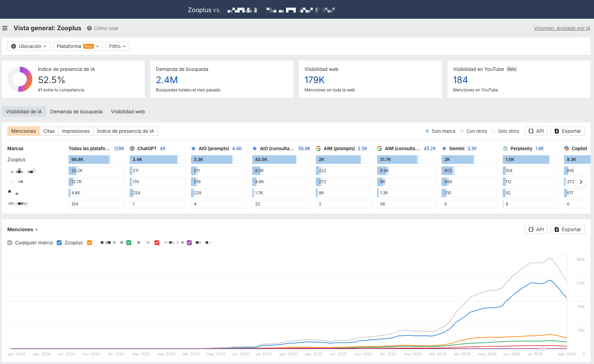Click the Ubicación globe icon
594x364 pixels.
(x=14, y=46)
